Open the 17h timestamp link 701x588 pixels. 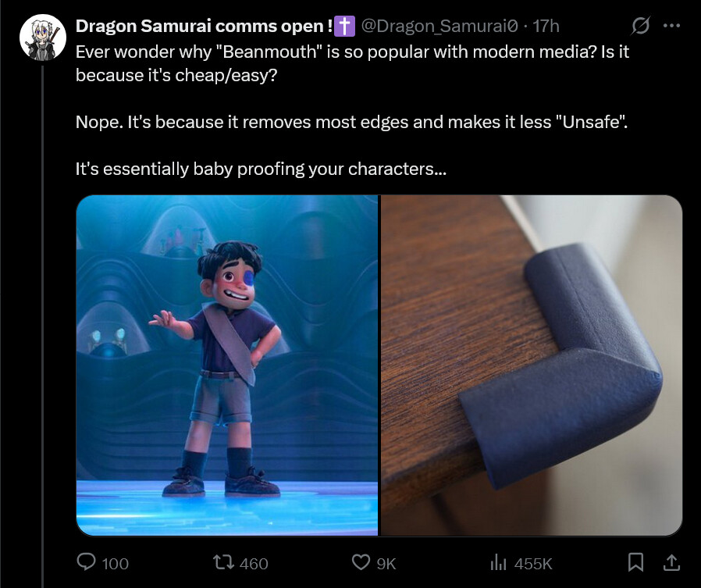546,26
